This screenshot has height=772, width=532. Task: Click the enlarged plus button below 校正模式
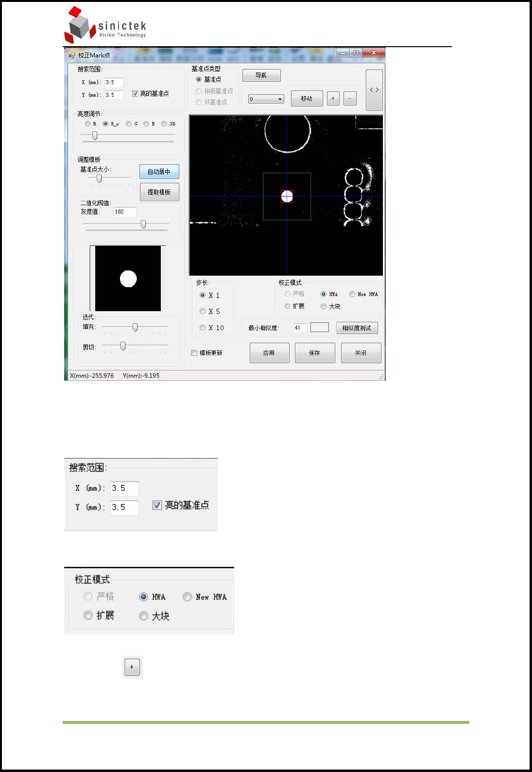(132, 667)
